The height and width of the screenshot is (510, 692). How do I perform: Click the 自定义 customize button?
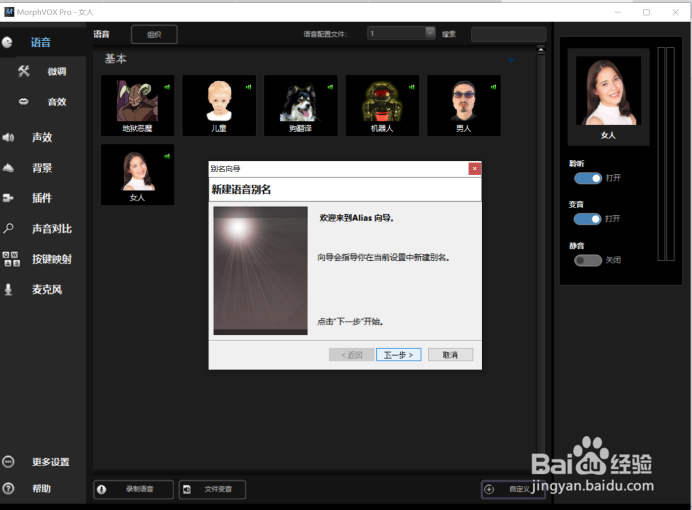point(513,489)
